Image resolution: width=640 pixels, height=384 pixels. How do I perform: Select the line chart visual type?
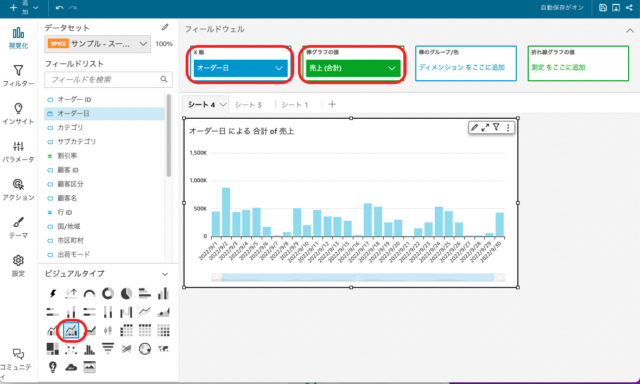point(144,312)
